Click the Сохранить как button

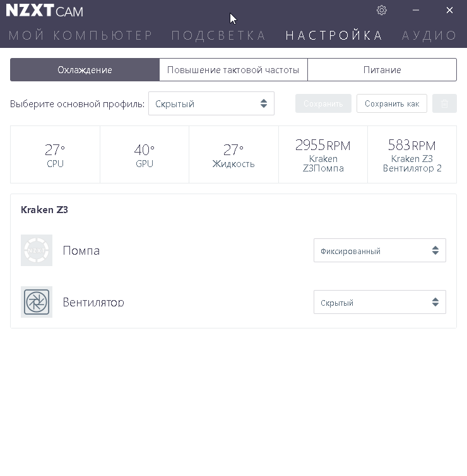click(x=391, y=103)
